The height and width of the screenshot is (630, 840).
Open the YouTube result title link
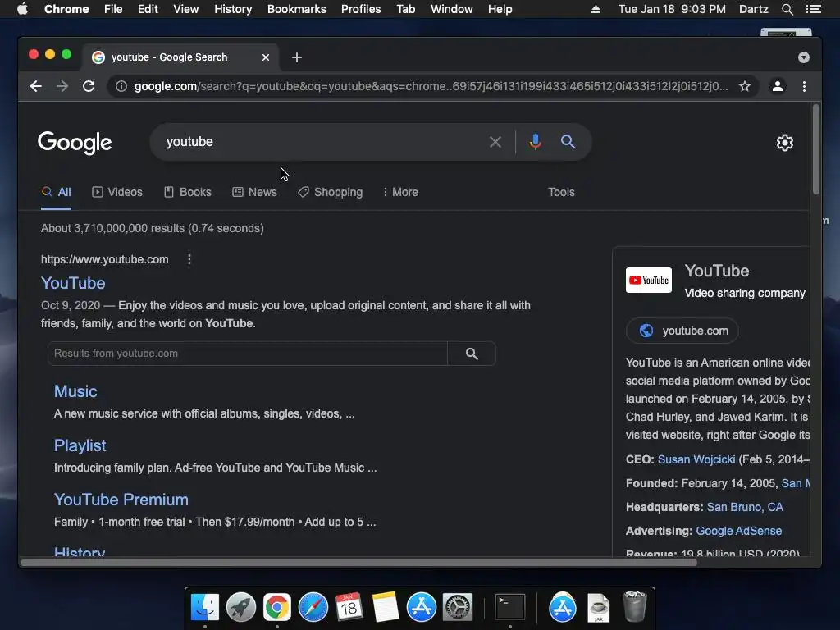[73, 283]
